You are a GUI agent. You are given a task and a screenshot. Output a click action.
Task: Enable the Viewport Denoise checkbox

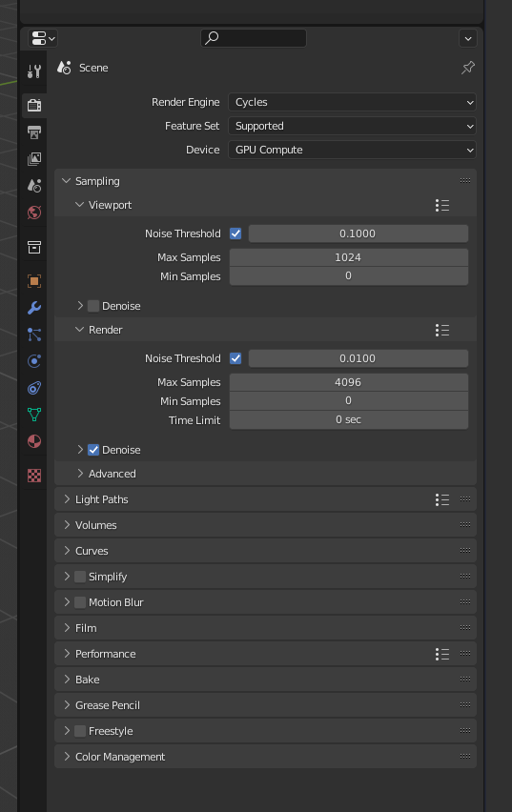coord(93,306)
